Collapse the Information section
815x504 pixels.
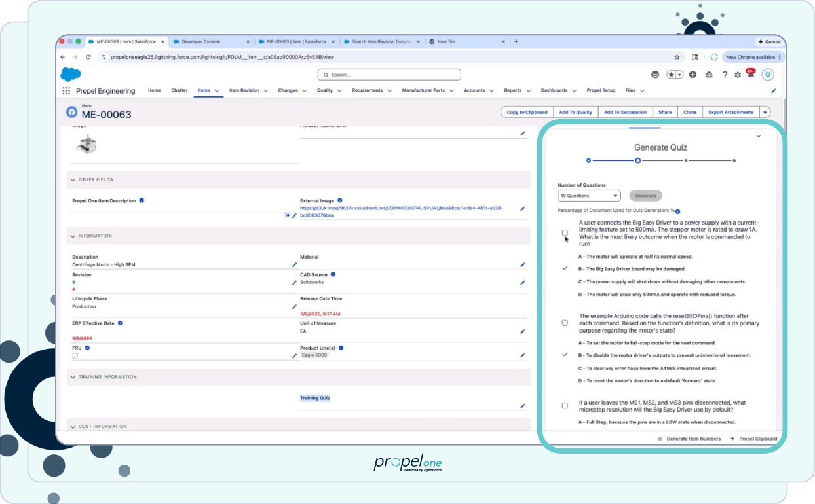[72, 236]
